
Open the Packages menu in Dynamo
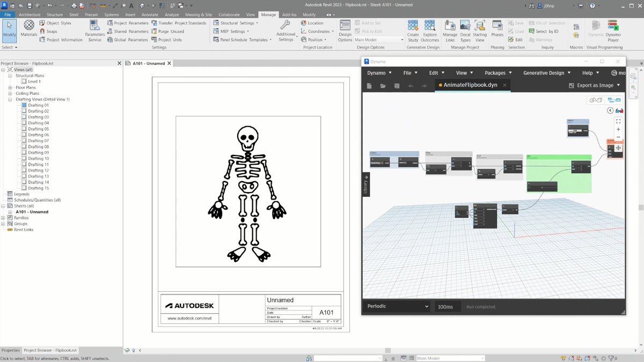click(498, 73)
